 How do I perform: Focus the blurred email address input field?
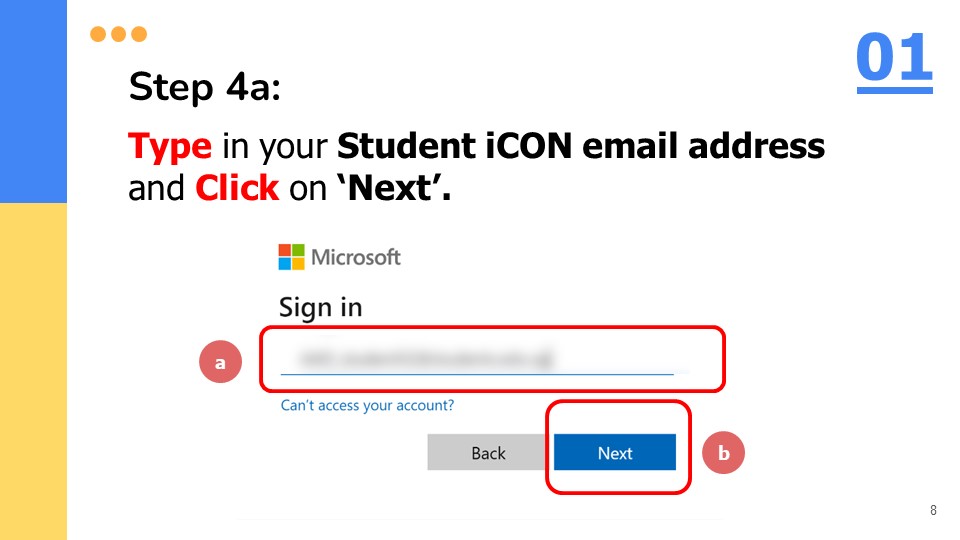pos(478,359)
